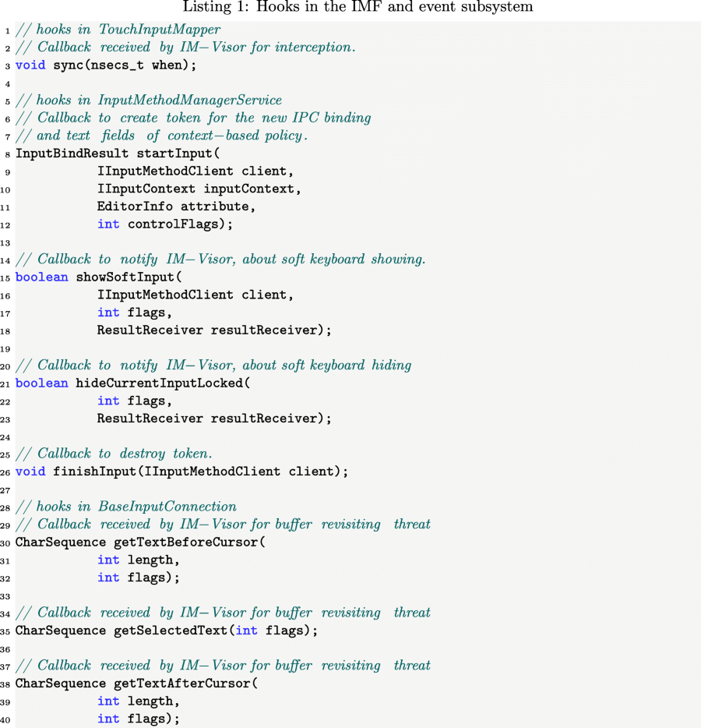
Task: Click the boolean keyword on line 15
Action: [x=41, y=277]
